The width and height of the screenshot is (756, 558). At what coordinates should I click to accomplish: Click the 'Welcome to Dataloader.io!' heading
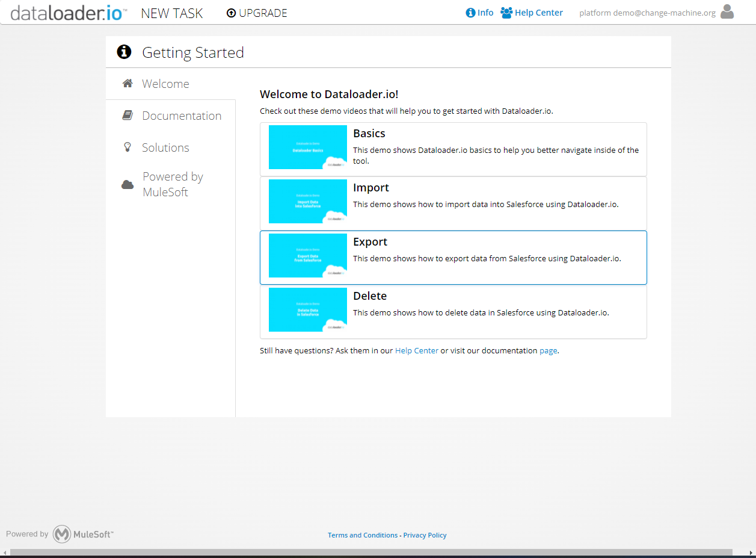coord(329,94)
